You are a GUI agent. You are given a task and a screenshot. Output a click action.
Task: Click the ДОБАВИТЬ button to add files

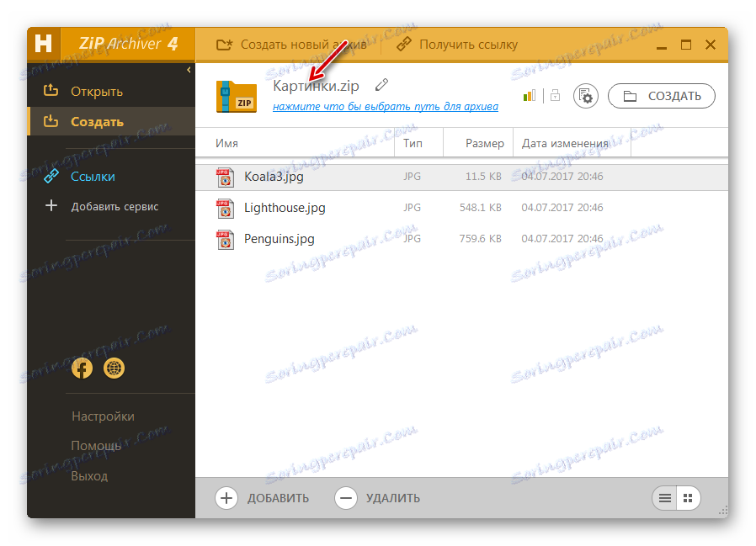pyautogui.click(x=263, y=498)
